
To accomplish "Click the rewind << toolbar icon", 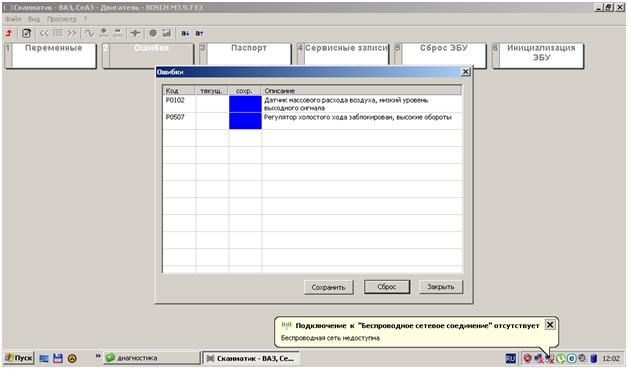I will (x=44, y=33).
